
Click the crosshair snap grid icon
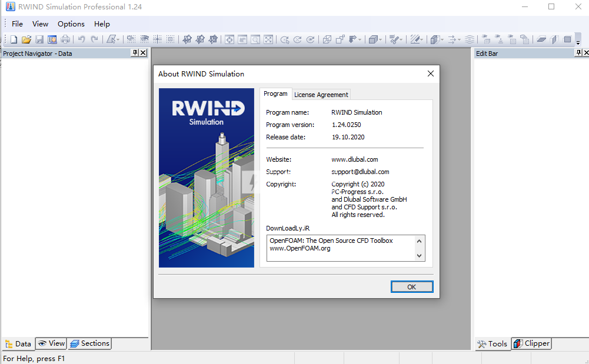pos(157,39)
